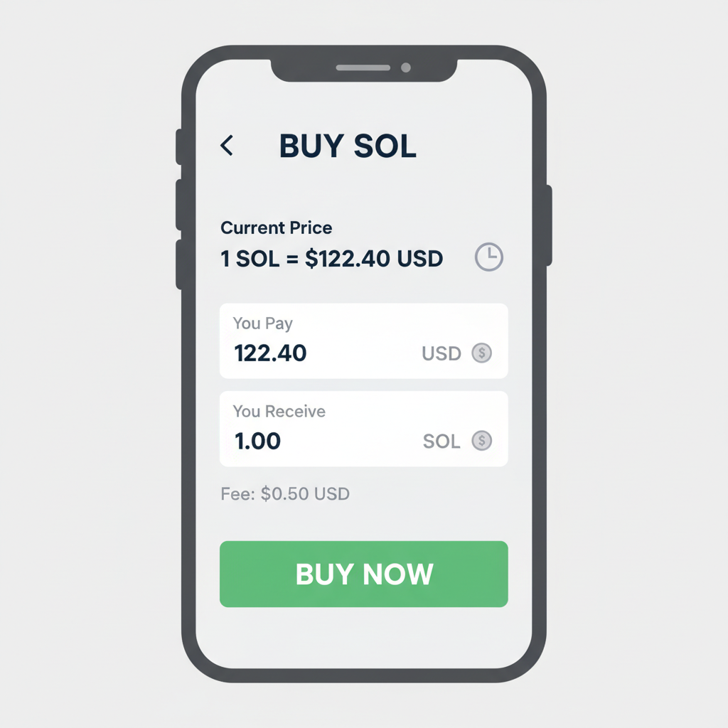This screenshot has height=728, width=728.
Task: Select the You Pay card
Action: pyautogui.click(x=363, y=341)
